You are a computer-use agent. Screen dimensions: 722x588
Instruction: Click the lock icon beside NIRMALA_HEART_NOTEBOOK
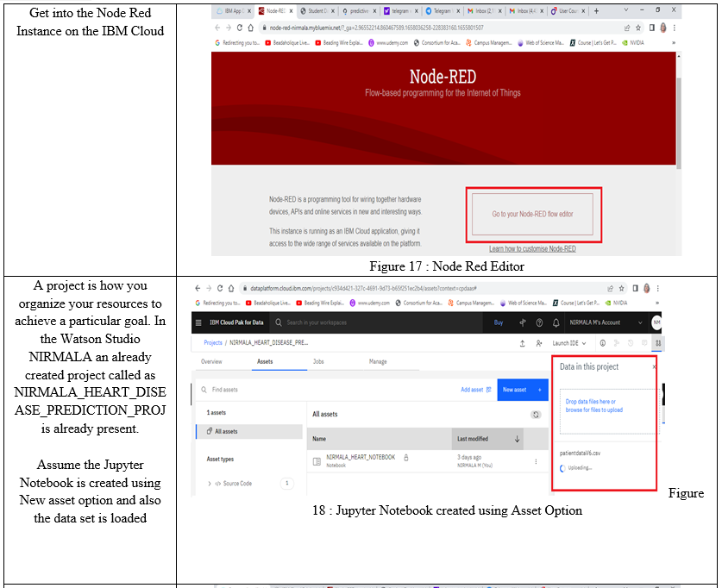point(406,457)
